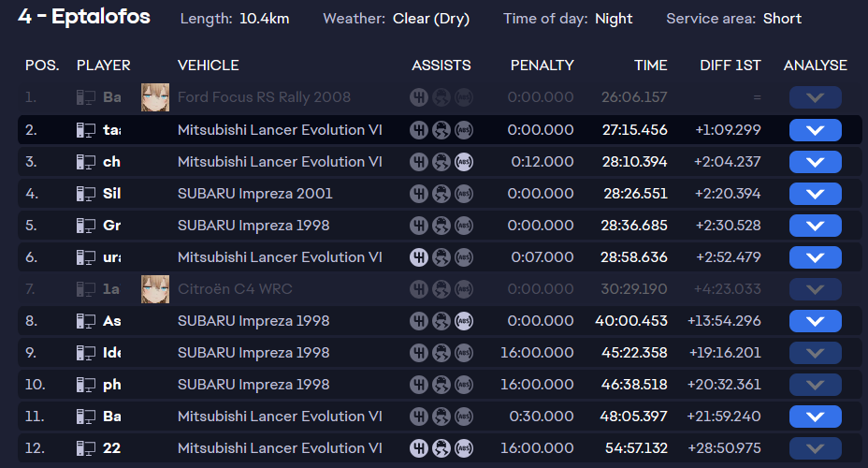Click ABS icon in the 28:36.685 row
This screenshot has height=468, width=868.
[464, 226]
